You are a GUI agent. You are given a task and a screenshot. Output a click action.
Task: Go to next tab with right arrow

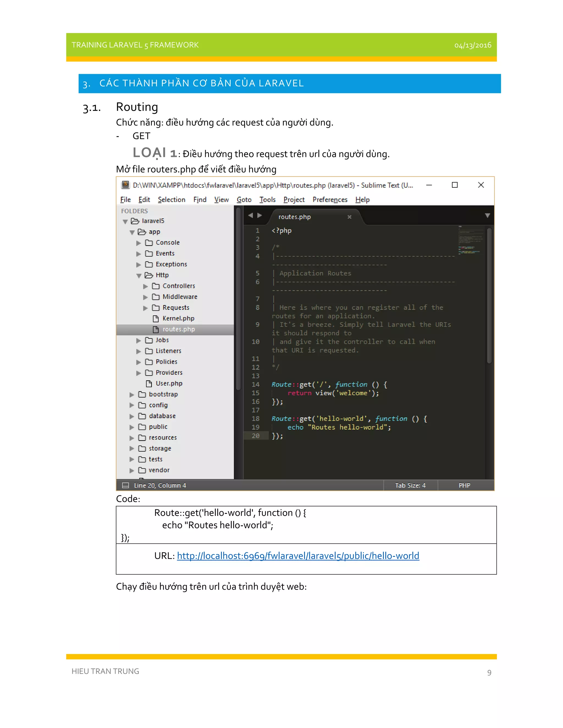(x=260, y=216)
